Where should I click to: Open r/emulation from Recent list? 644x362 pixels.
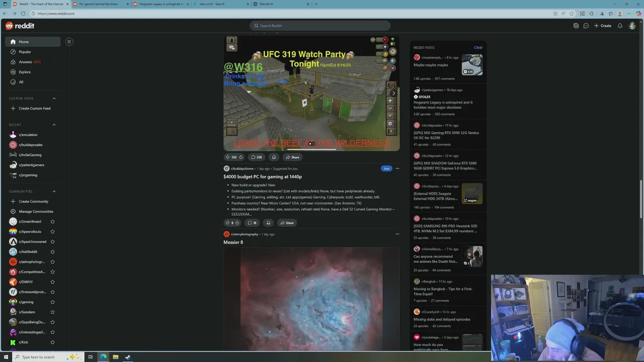click(33, 135)
